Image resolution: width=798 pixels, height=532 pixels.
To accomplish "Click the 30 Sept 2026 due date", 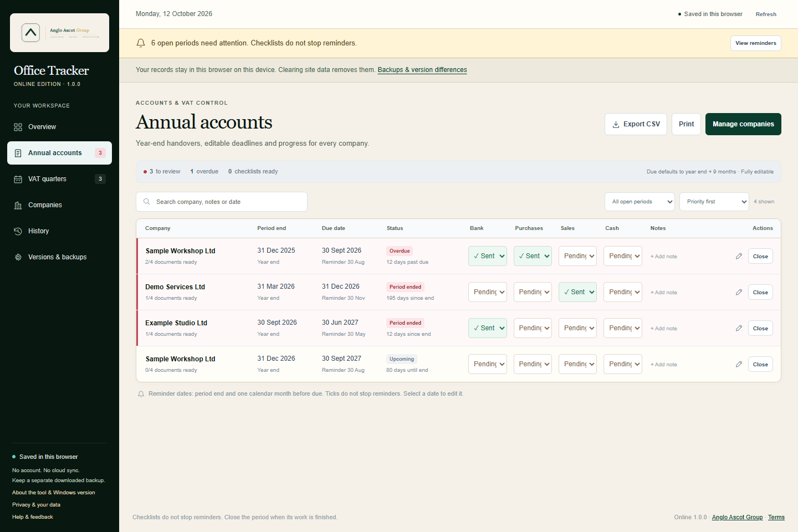I will 341,250.
